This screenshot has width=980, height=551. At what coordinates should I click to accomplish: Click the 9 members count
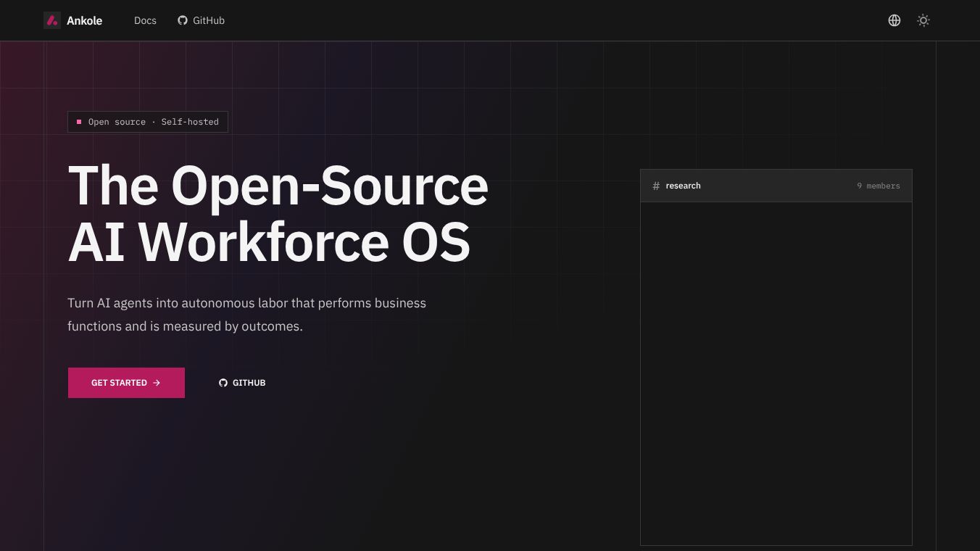point(879,186)
